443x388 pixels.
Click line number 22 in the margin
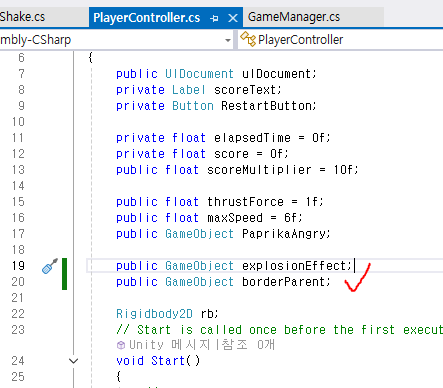click(x=18, y=314)
